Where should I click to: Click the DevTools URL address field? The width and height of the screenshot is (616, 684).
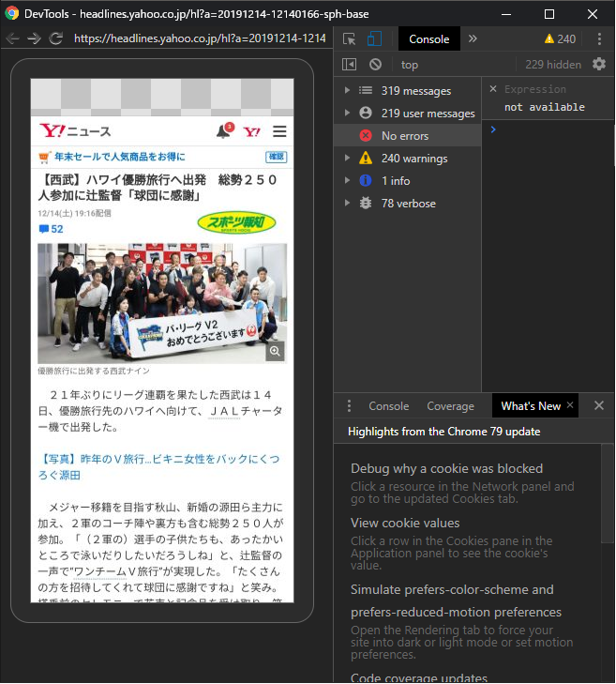pyautogui.click(x=200, y=38)
